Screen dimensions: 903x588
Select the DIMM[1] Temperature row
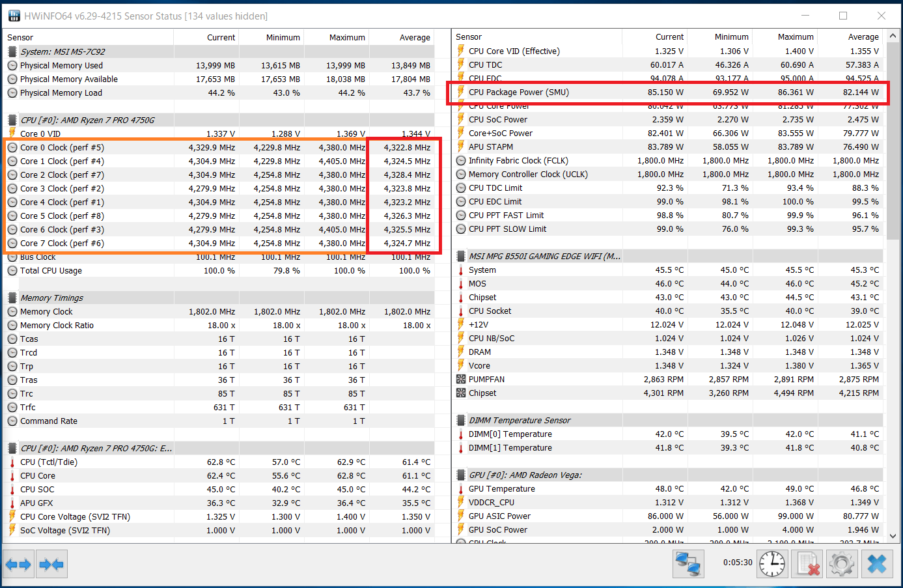pos(668,447)
